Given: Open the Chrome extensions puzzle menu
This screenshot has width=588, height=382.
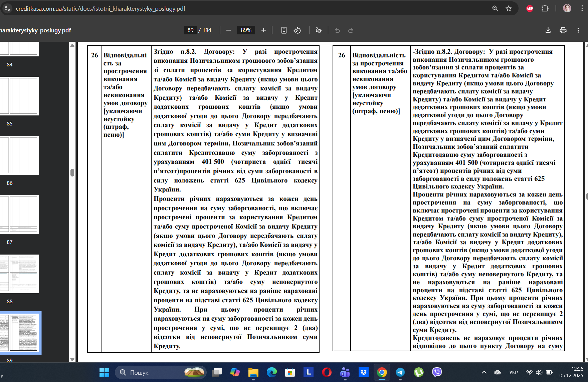Looking at the screenshot, I should (x=545, y=8).
